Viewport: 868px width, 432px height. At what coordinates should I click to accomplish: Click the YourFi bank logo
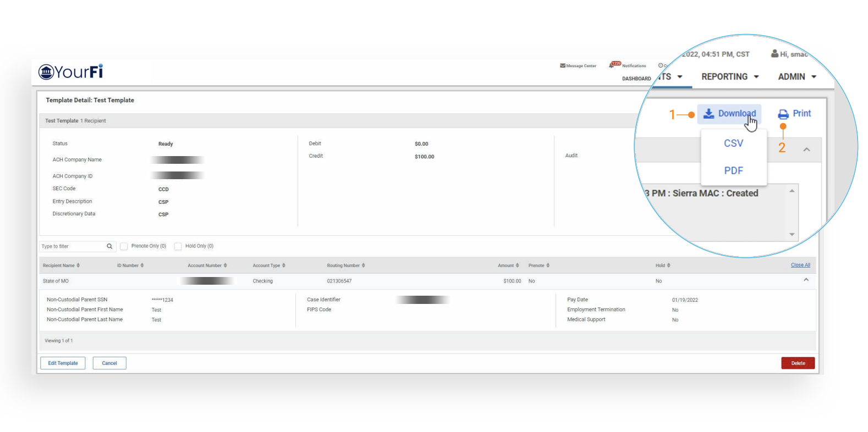click(46, 72)
